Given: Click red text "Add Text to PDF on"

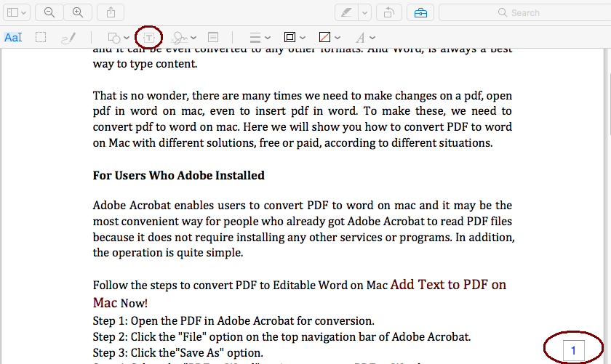Looking at the screenshot, I should pos(448,285).
